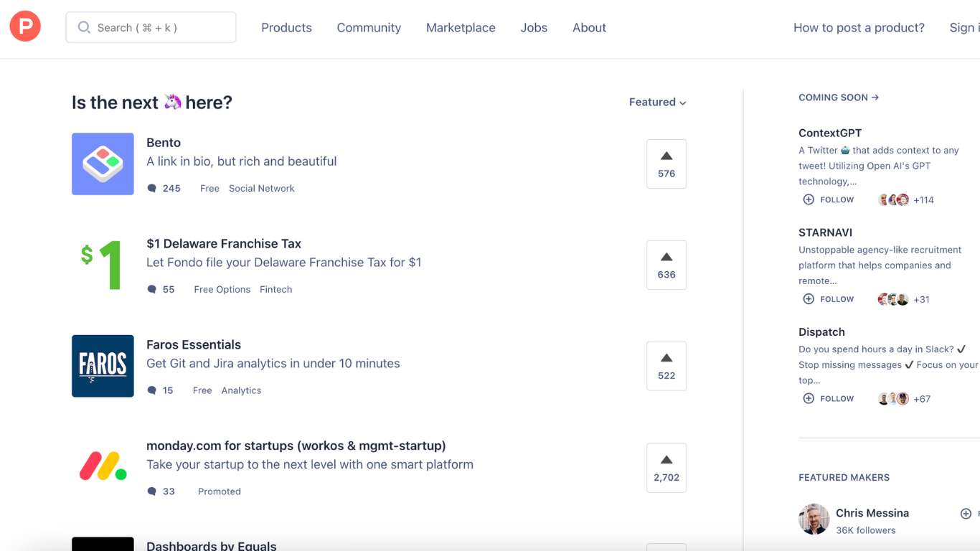Upvote $1 Delaware Franchise Tax
Image resolution: width=980 pixels, height=551 pixels.
(x=666, y=265)
